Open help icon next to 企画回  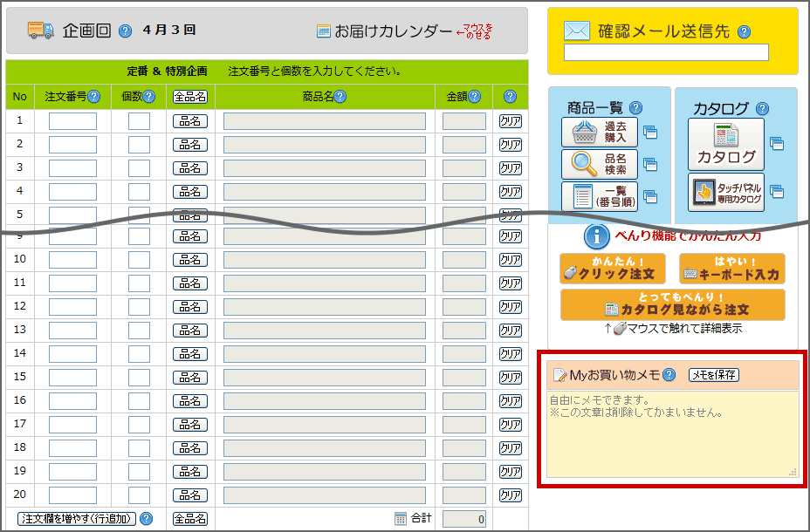click(x=125, y=31)
